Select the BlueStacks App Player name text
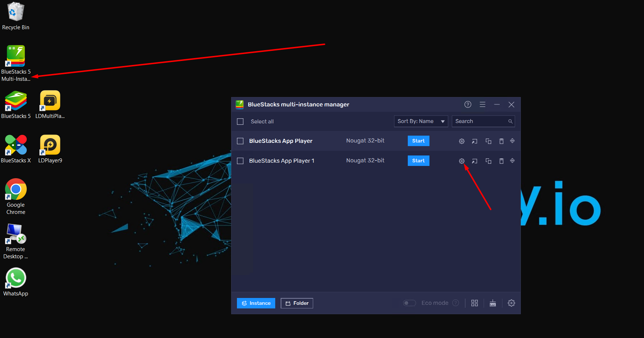 point(281,141)
